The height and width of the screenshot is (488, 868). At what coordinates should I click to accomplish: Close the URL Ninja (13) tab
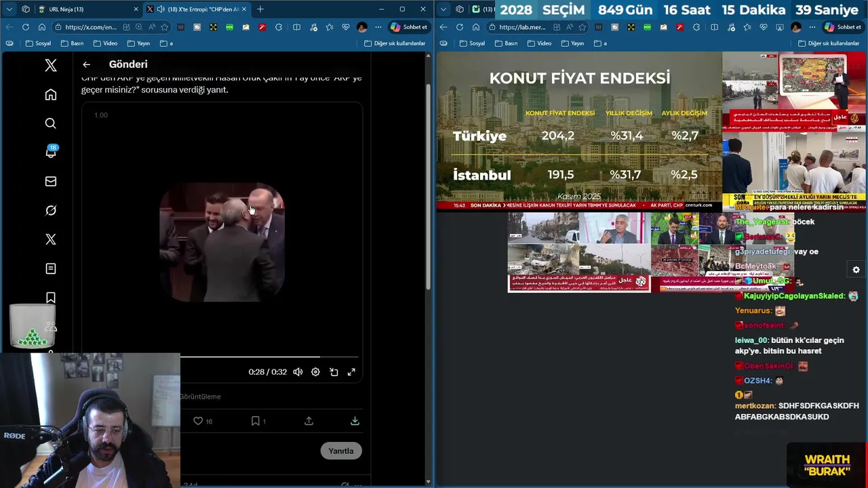pyautogui.click(x=136, y=9)
